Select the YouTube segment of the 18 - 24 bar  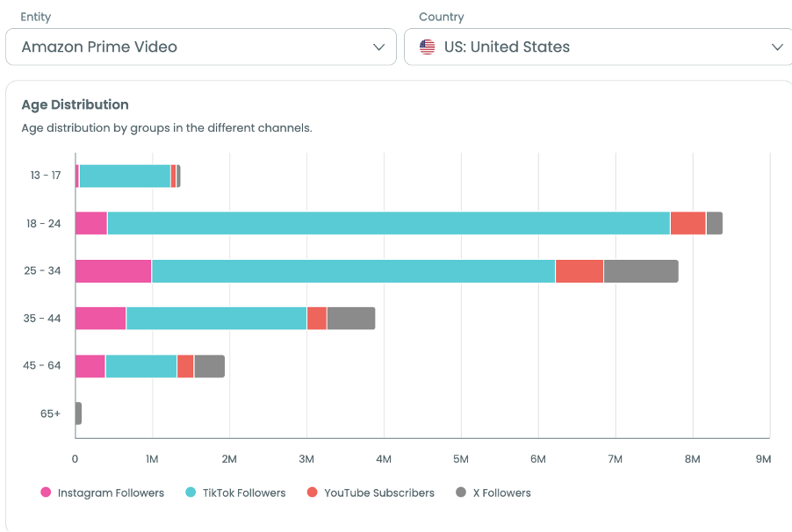(688, 223)
